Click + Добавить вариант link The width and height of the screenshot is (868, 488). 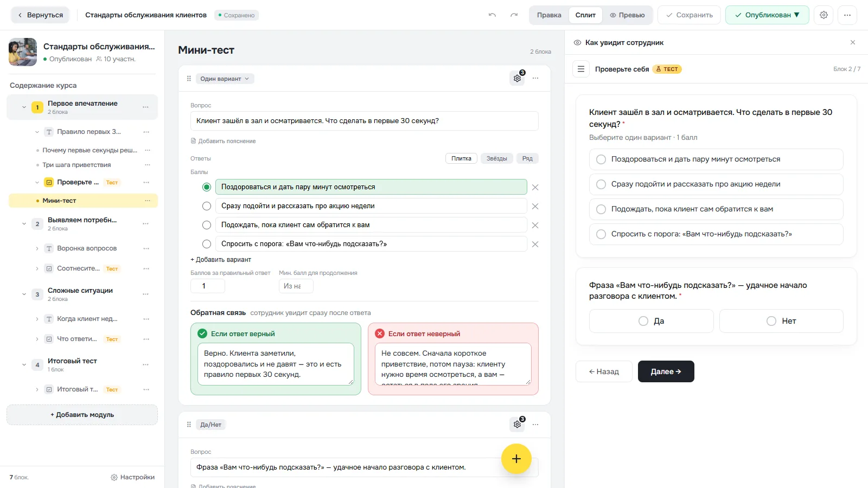point(221,260)
